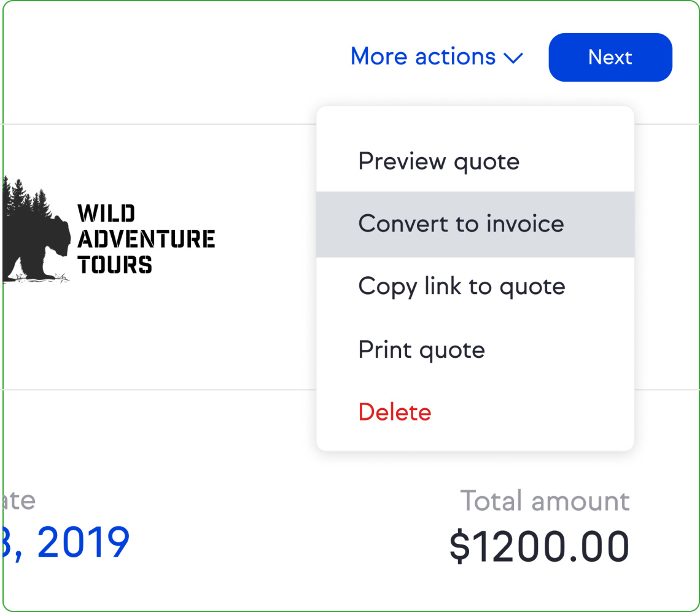Click the $1200.00 total amount value
The width and height of the screenshot is (700, 612).
coord(539,546)
